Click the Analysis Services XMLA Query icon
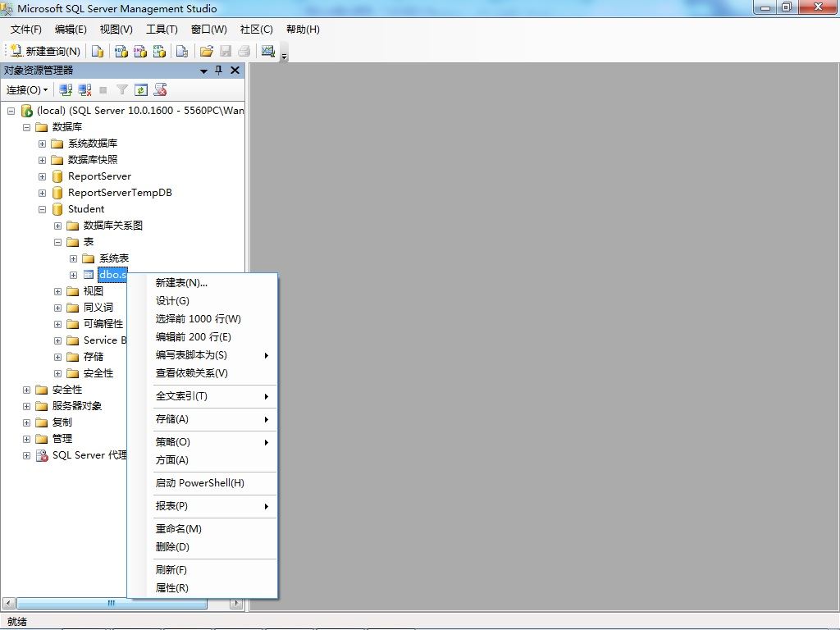840x630 pixels. point(159,51)
